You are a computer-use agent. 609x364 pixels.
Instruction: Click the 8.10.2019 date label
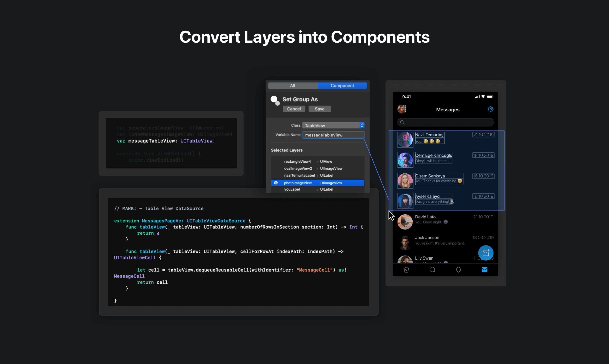[483, 196]
